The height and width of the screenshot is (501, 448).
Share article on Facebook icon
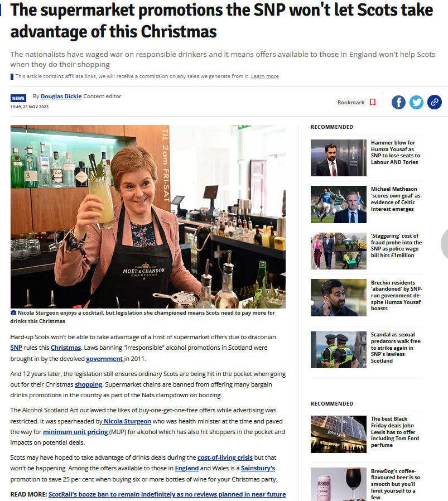click(x=398, y=102)
